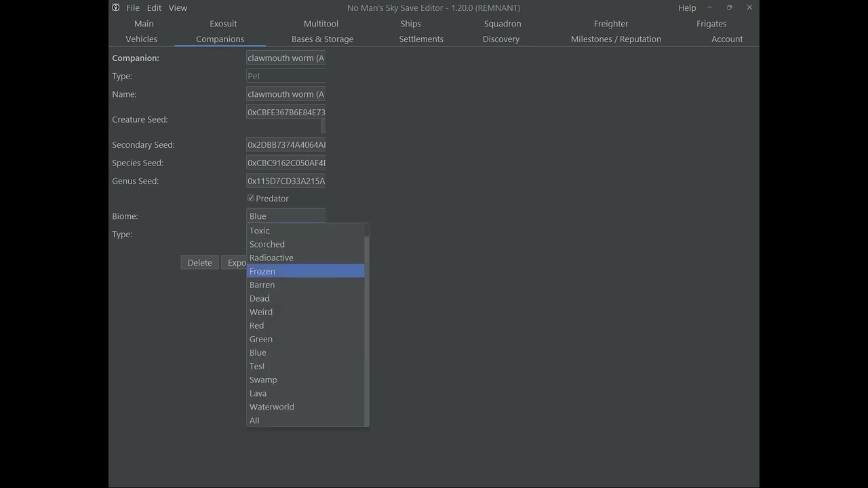Switch to the Frigates tab
This screenshot has height=488, width=868.
711,24
